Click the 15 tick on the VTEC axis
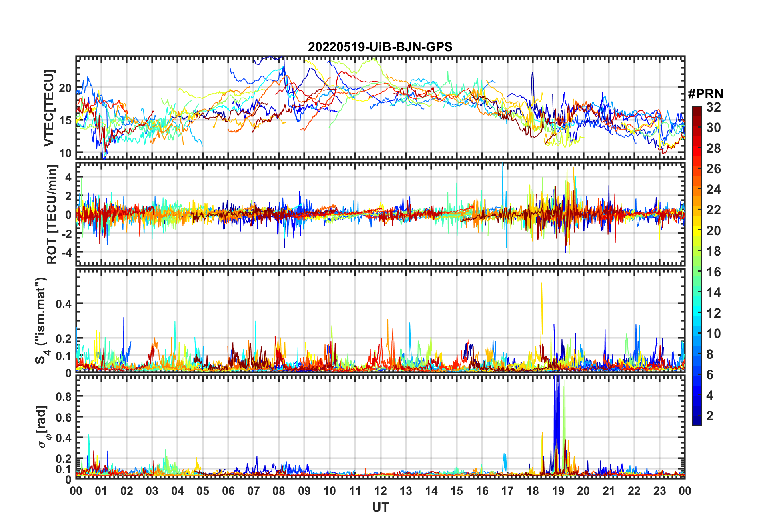Viewport: 761px width, 532px height. 65,120
